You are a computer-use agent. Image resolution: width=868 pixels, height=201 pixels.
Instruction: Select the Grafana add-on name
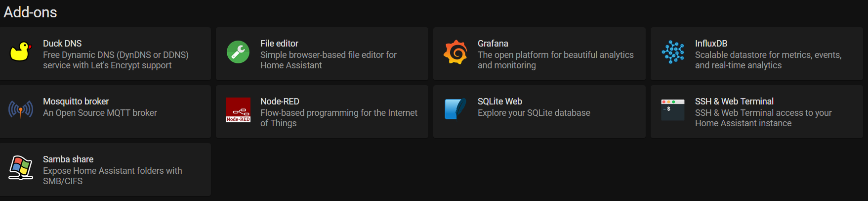coord(493,44)
